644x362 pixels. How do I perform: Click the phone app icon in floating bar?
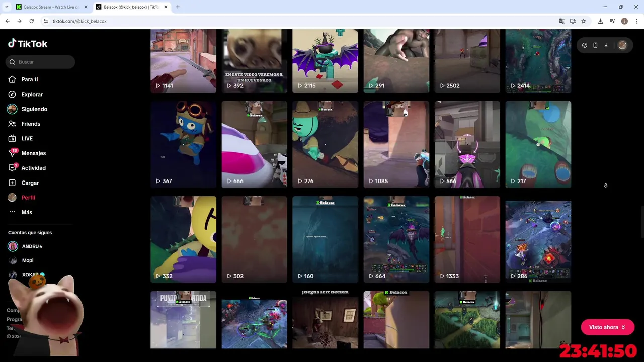pos(595,45)
